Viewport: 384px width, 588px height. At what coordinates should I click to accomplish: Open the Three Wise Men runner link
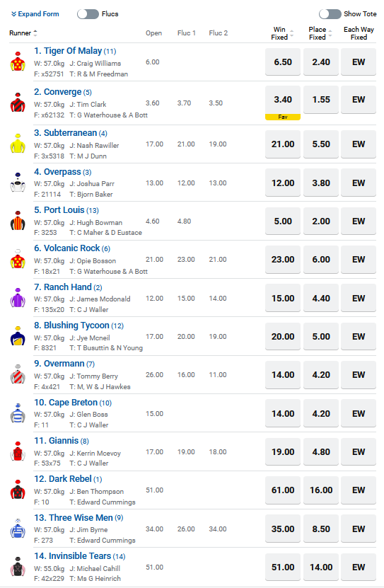tap(78, 517)
